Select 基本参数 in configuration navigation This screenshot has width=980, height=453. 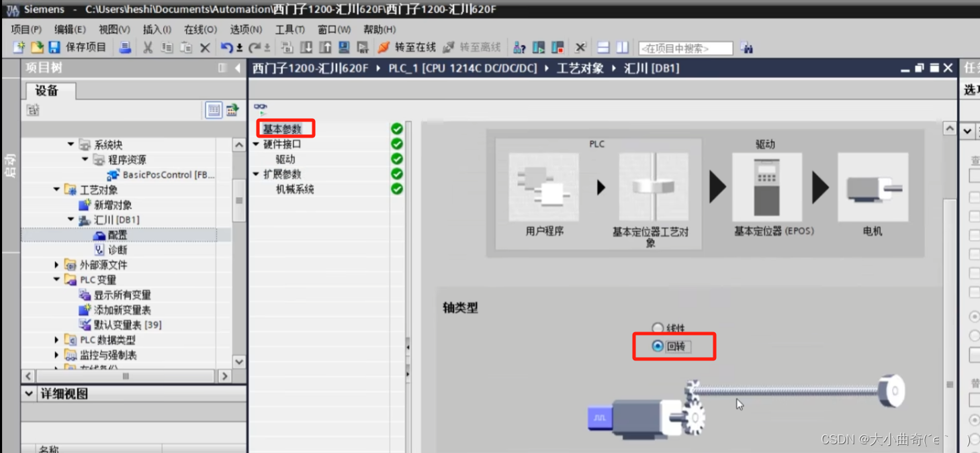pos(282,129)
